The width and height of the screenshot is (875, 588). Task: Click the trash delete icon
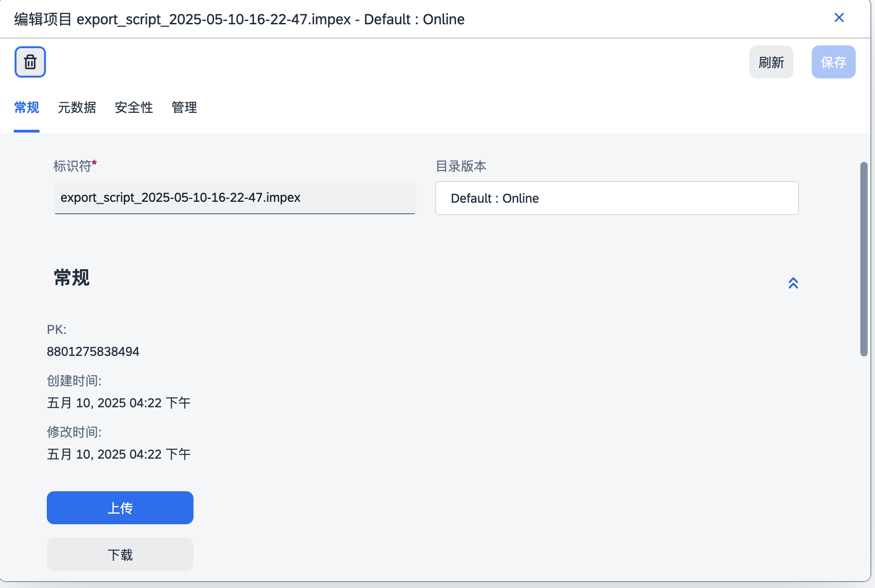coord(30,62)
